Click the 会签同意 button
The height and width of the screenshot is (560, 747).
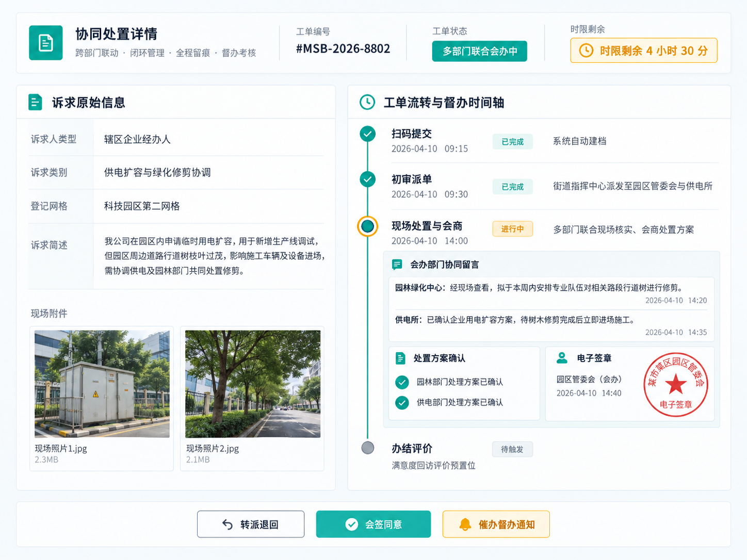[373, 524]
